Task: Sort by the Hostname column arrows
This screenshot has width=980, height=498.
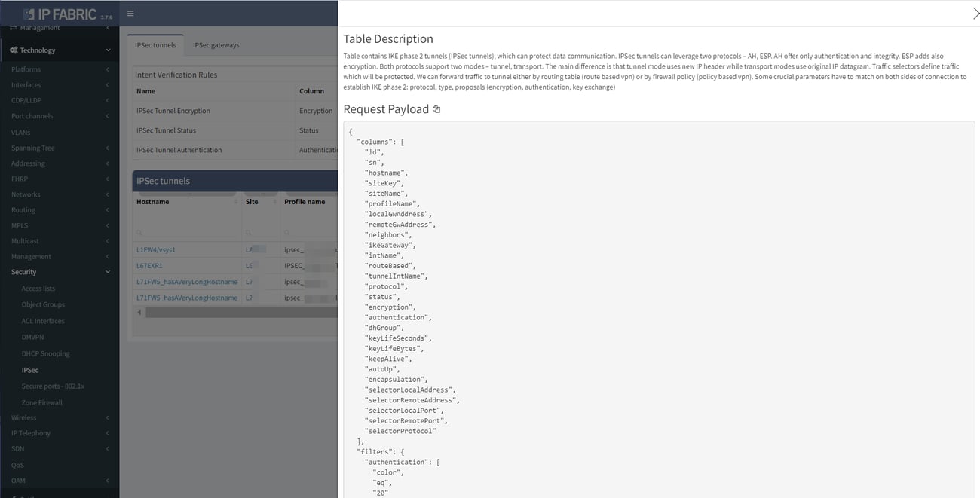Action: pyautogui.click(x=236, y=202)
